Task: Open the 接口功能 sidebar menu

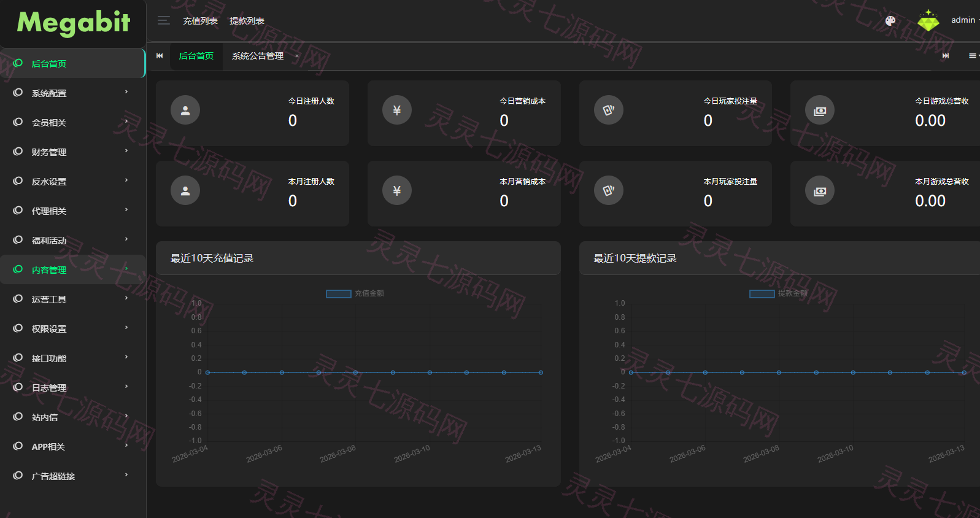Action: point(72,358)
